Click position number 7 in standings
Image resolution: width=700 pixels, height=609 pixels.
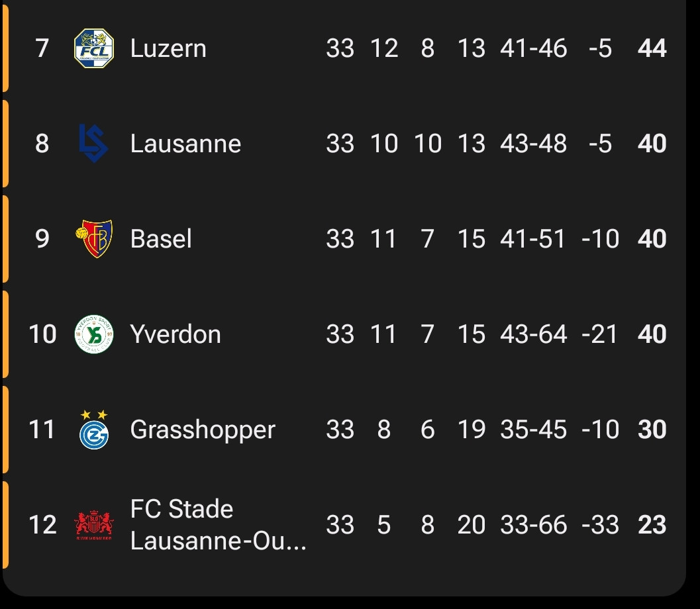point(42,48)
